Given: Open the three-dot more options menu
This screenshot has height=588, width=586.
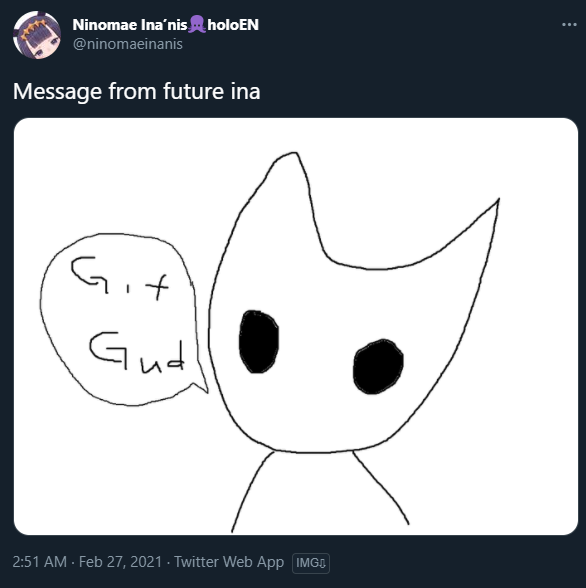Looking at the screenshot, I should click(569, 25).
